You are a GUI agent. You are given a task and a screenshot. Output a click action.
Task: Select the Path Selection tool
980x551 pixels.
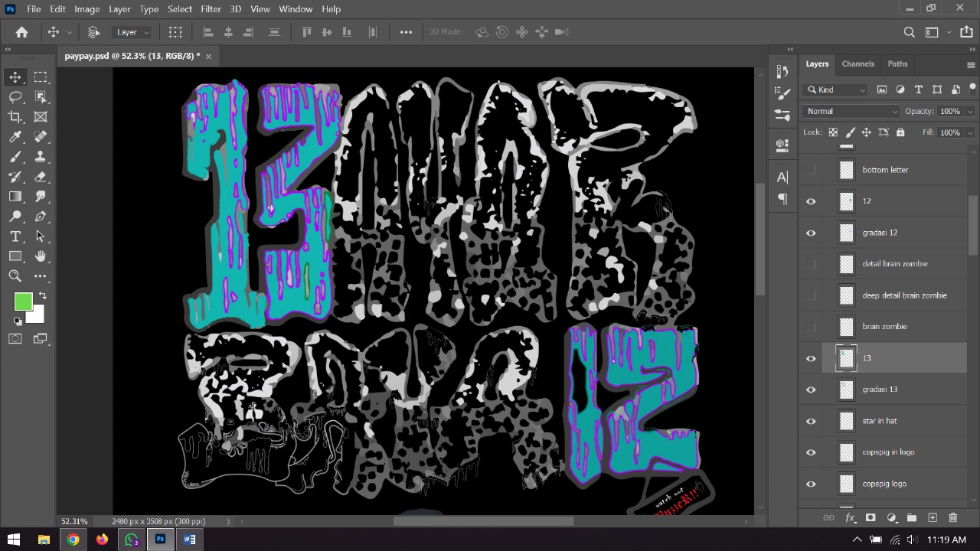[41, 236]
